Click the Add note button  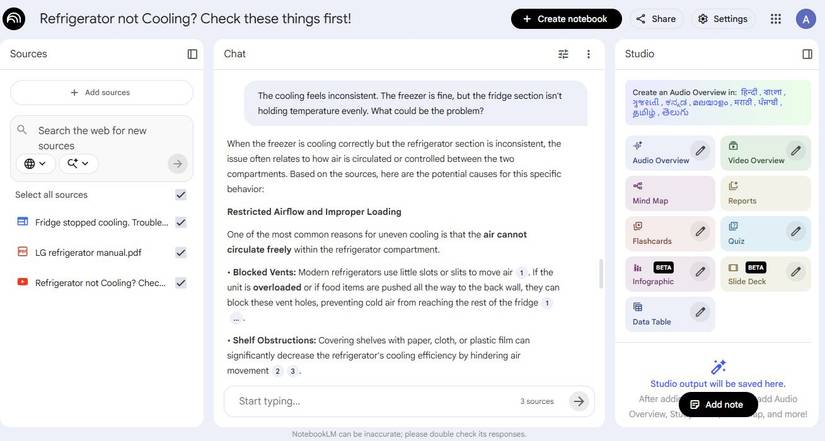[718, 404]
